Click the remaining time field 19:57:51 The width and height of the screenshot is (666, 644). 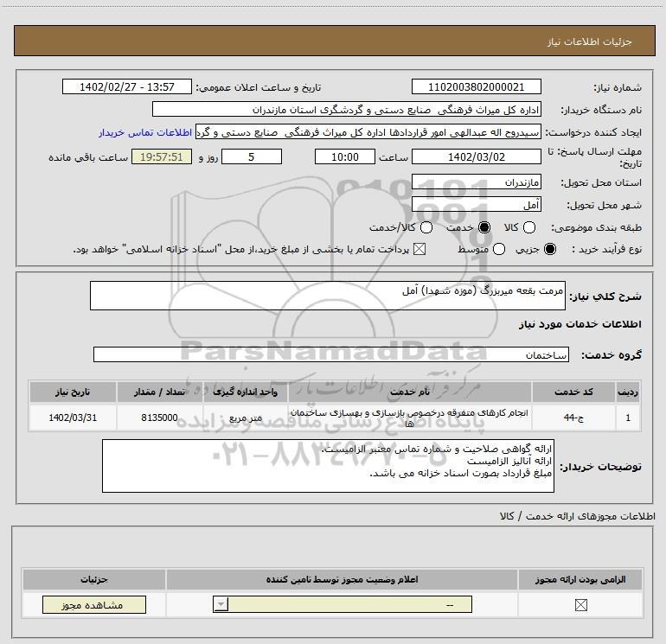tap(162, 156)
